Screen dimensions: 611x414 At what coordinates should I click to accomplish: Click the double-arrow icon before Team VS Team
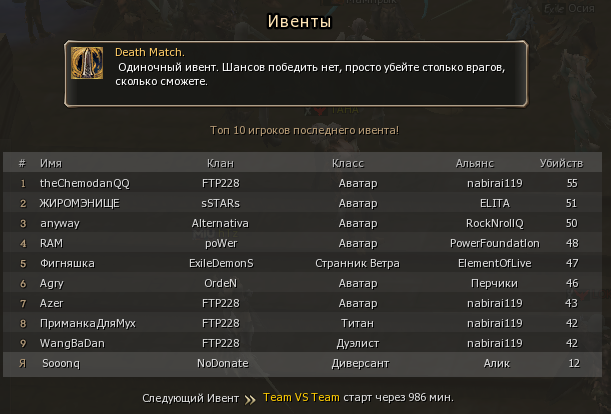coord(249,398)
